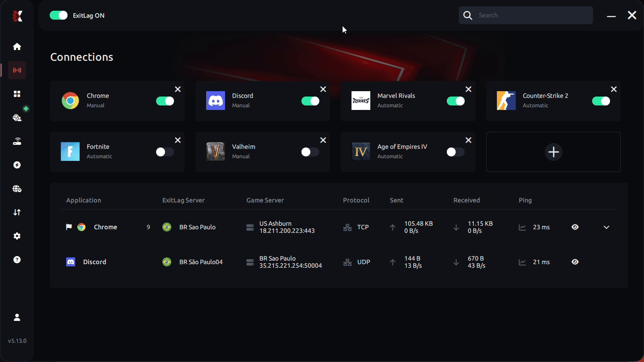Select the Connections broadcast icon in sidebar
The height and width of the screenshot is (362, 644).
click(17, 70)
